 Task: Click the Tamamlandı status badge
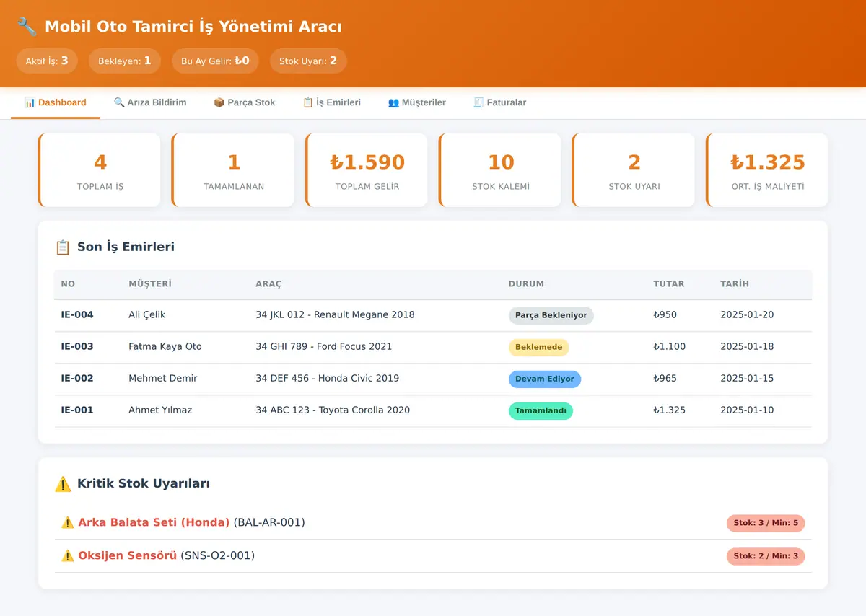pyautogui.click(x=541, y=410)
